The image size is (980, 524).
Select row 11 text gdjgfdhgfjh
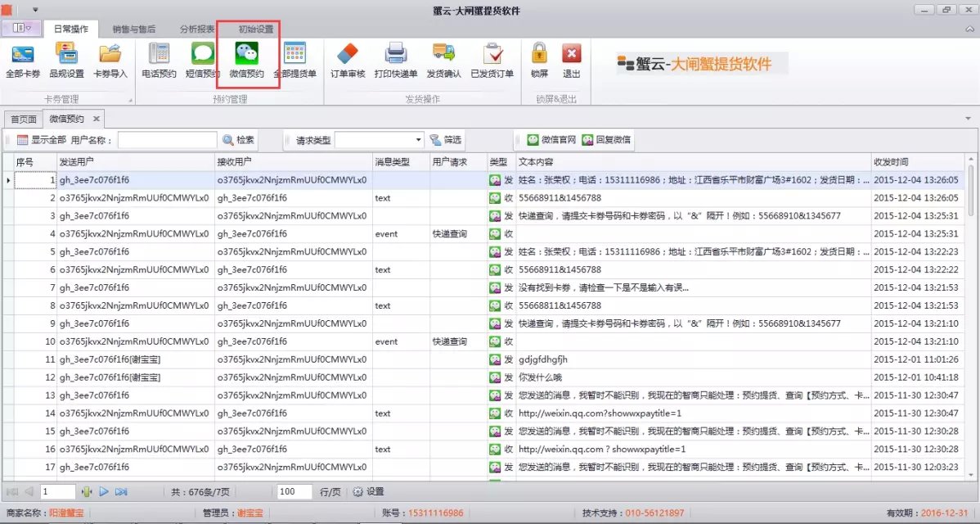(x=543, y=359)
